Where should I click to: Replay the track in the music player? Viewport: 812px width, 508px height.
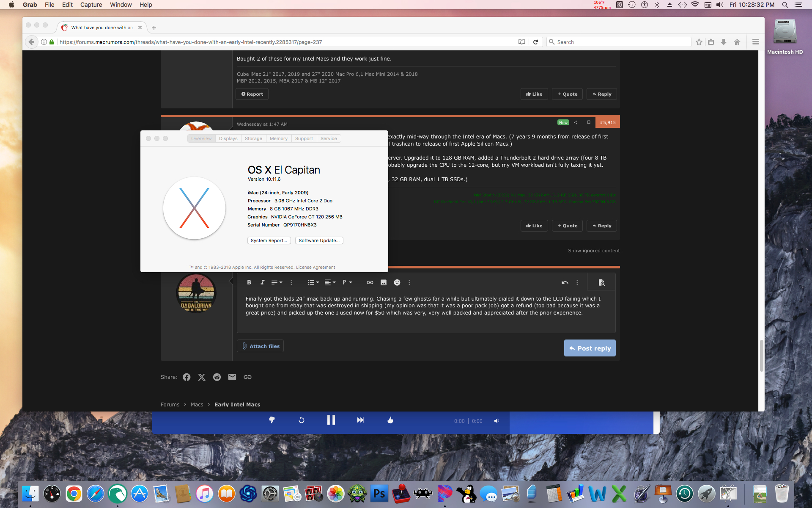click(302, 420)
